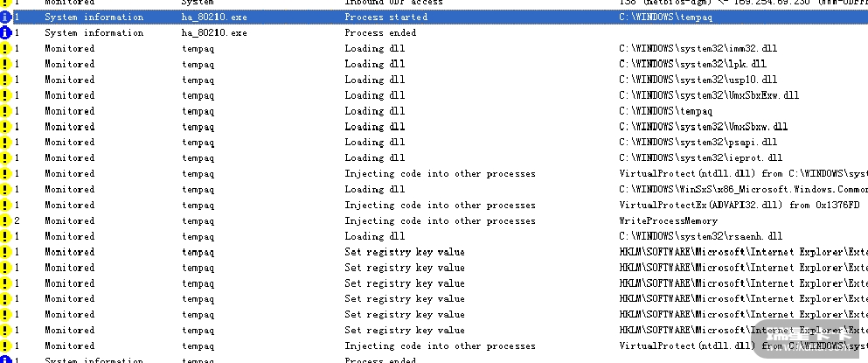Click count value 2 in WriteProcessMemory row
868x363 pixels.
point(17,220)
